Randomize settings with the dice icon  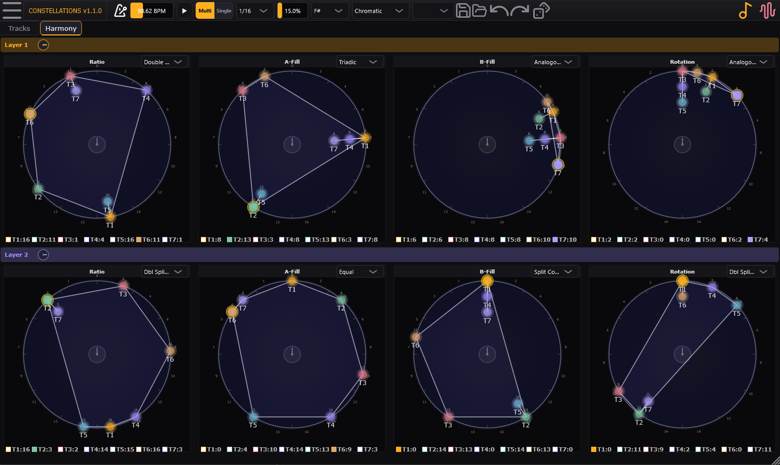click(x=541, y=10)
